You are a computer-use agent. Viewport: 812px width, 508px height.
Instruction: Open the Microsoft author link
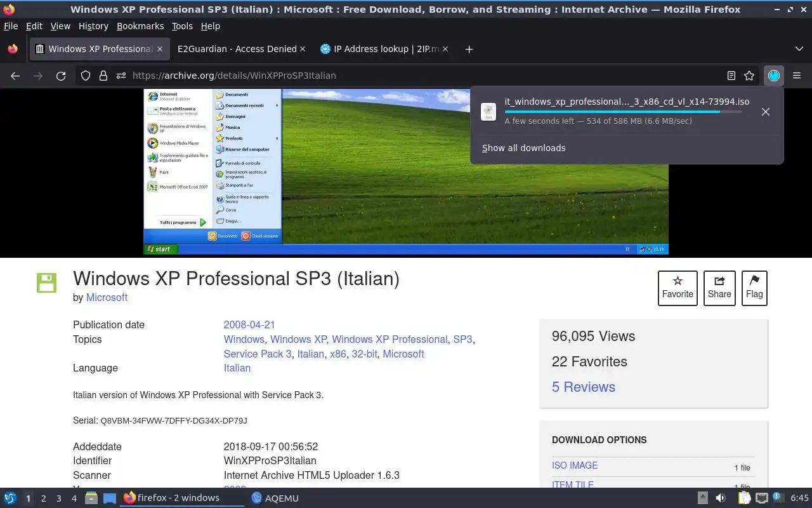[107, 297]
